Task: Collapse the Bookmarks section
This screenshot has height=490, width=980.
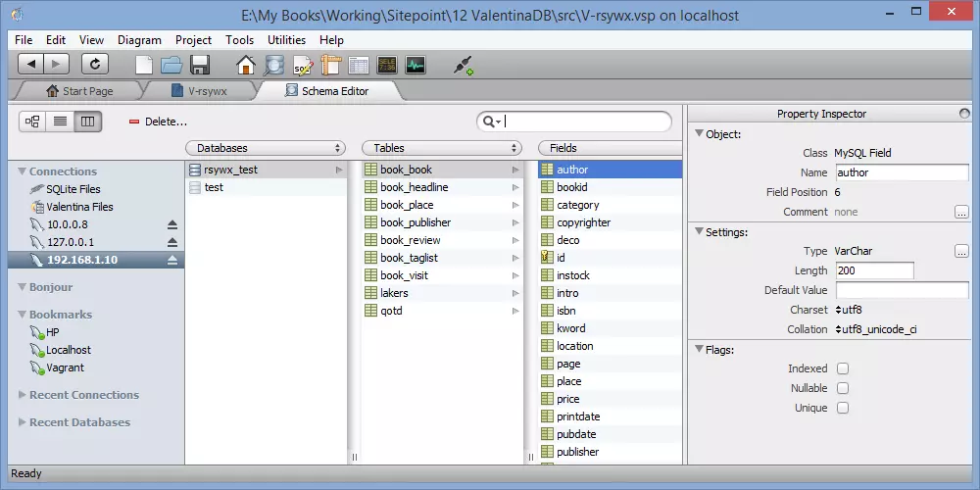Action: click(22, 315)
